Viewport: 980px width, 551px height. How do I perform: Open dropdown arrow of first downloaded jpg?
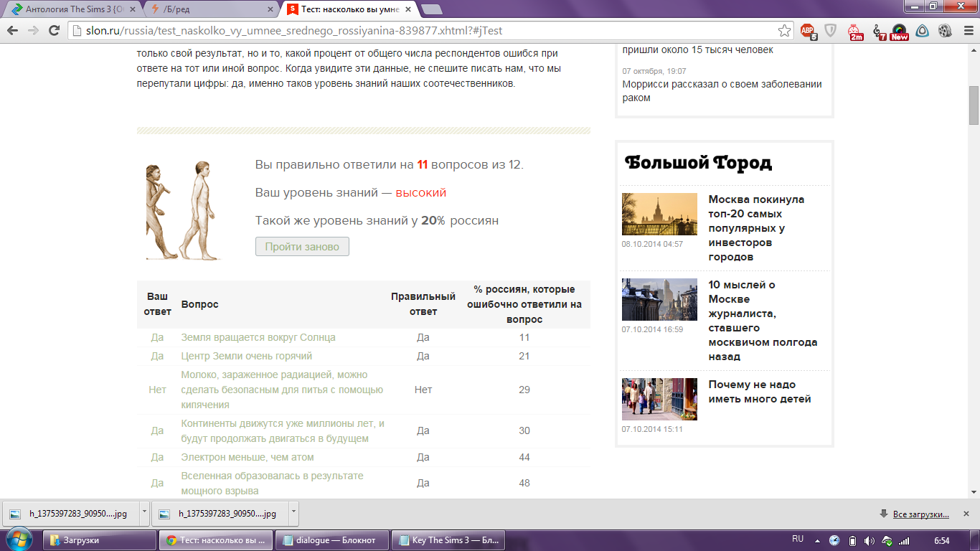click(x=144, y=514)
